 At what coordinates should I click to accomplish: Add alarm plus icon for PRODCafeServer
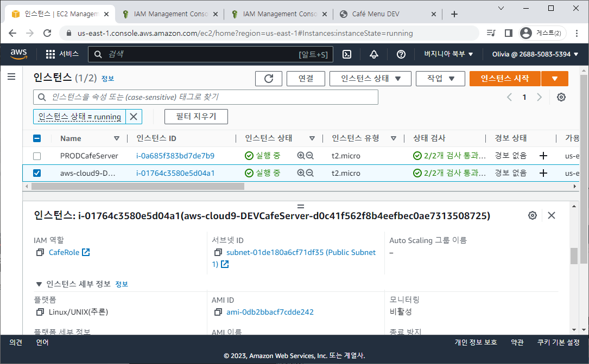[x=543, y=156]
